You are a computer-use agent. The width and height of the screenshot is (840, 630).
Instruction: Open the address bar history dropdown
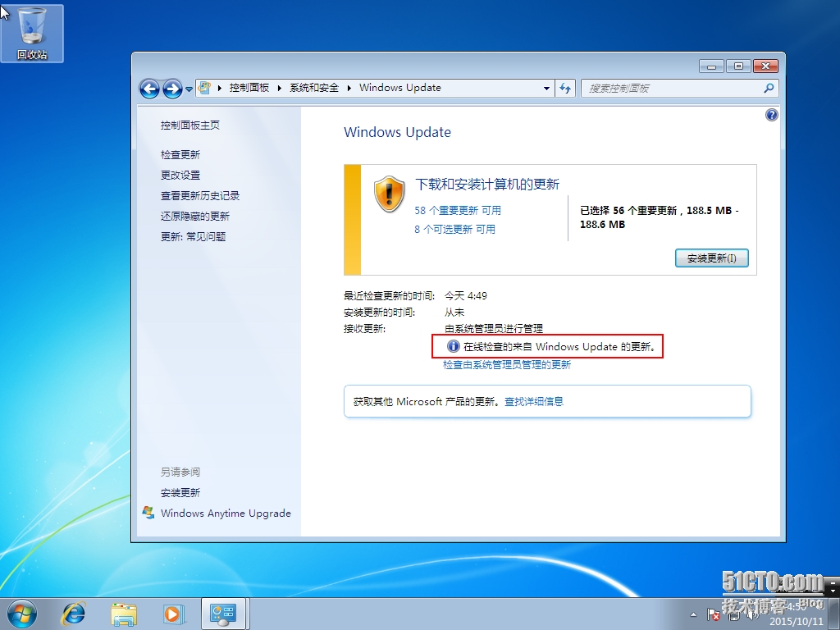coord(546,89)
